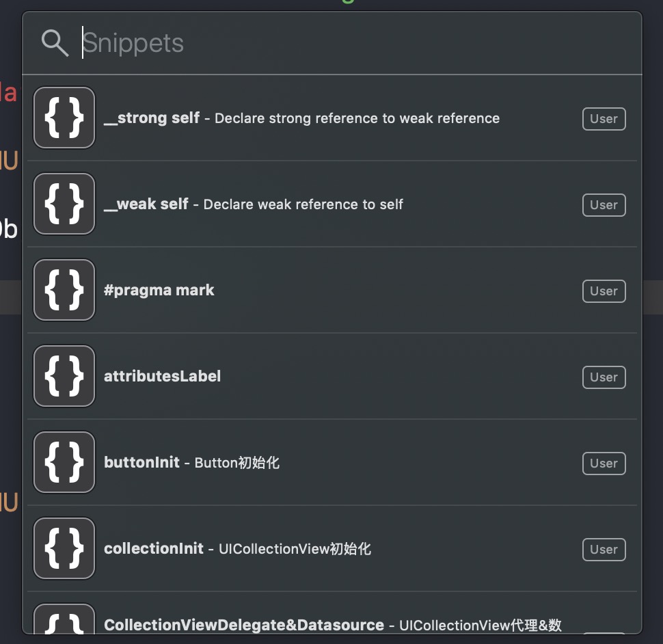
Task: Pick the attributesLabel snippet entry
Action: click(x=163, y=377)
